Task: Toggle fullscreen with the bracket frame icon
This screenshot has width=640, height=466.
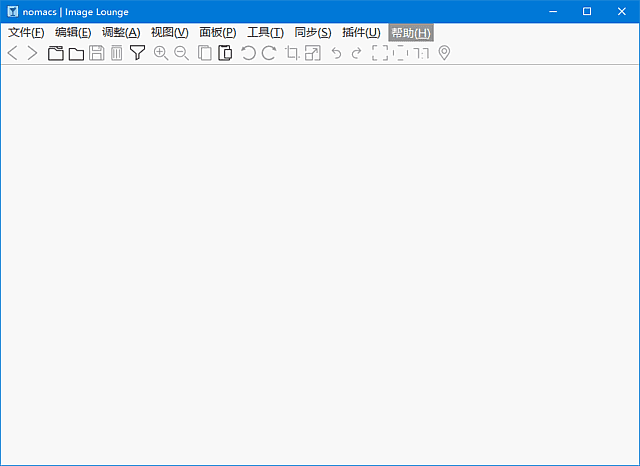Action: tap(380, 53)
